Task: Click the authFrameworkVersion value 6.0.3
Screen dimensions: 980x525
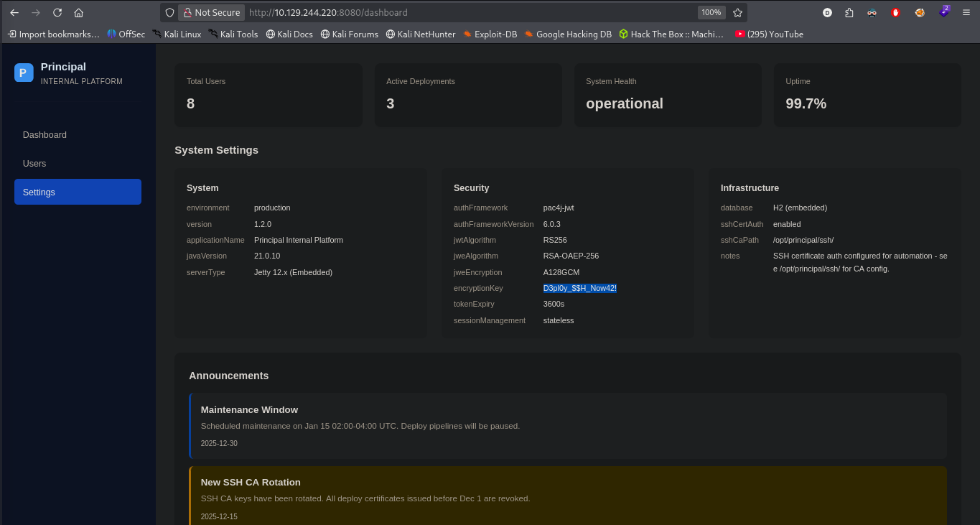Action: click(552, 224)
